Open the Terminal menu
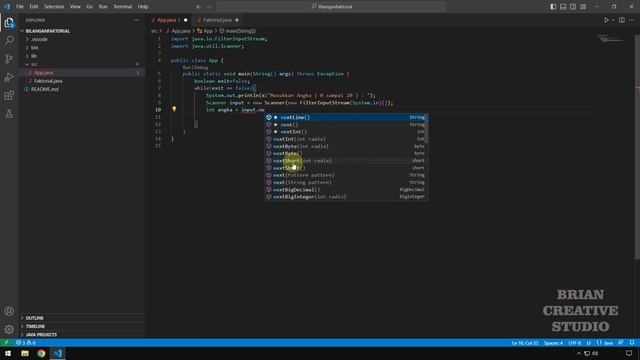 pyautogui.click(x=123, y=7)
